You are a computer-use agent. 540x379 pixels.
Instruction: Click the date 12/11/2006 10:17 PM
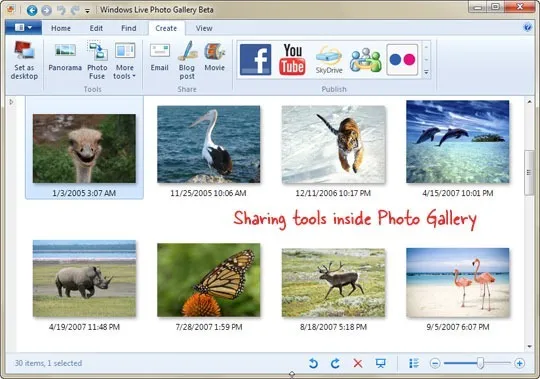pyautogui.click(x=333, y=193)
